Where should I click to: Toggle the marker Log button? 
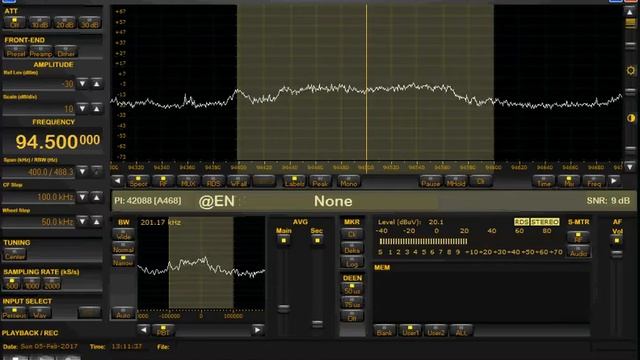point(352,262)
